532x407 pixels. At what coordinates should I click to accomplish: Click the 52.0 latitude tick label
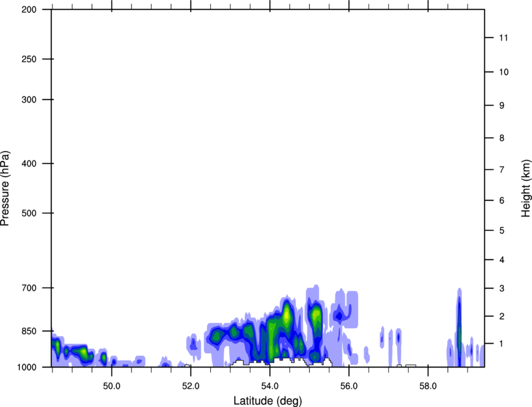[191, 386]
